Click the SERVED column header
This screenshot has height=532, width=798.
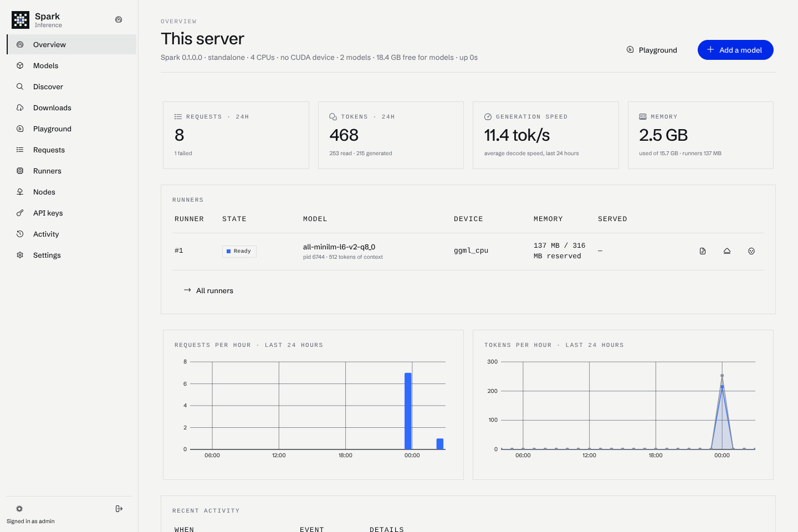point(612,219)
